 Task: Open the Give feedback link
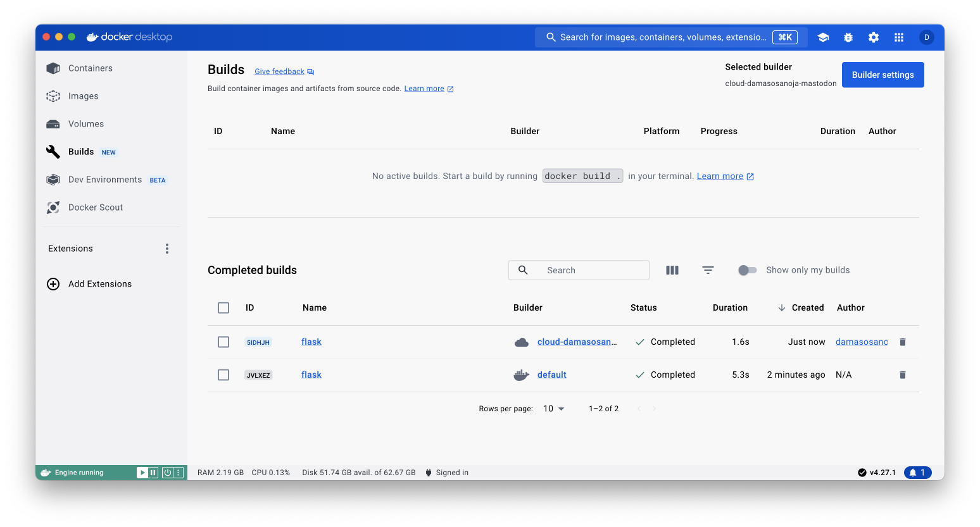click(279, 71)
